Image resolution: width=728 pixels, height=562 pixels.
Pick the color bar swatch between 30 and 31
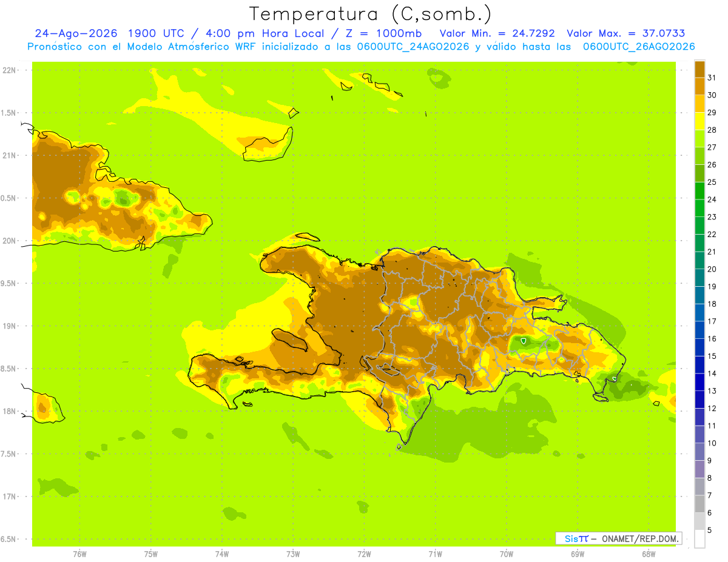point(699,86)
